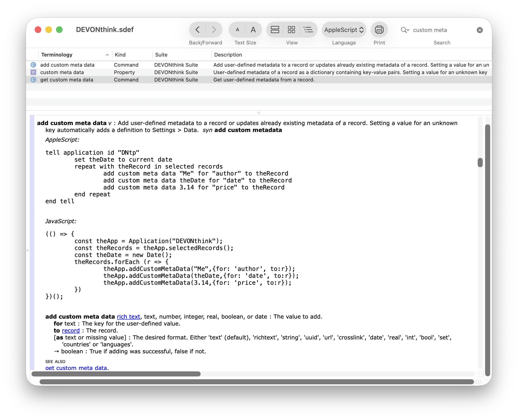Click the horizontal scrollbar under documentation
The height and width of the screenshot is (420, 518).
116,374
